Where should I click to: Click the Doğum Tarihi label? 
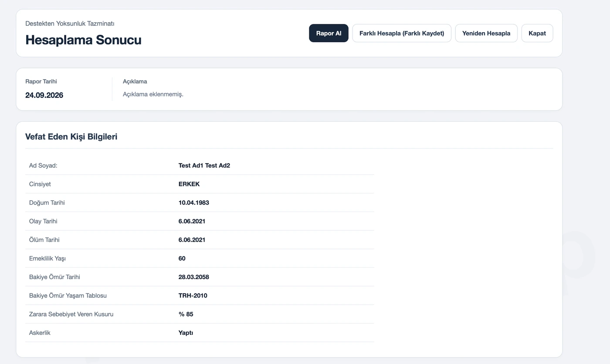[x=47, y=203]
